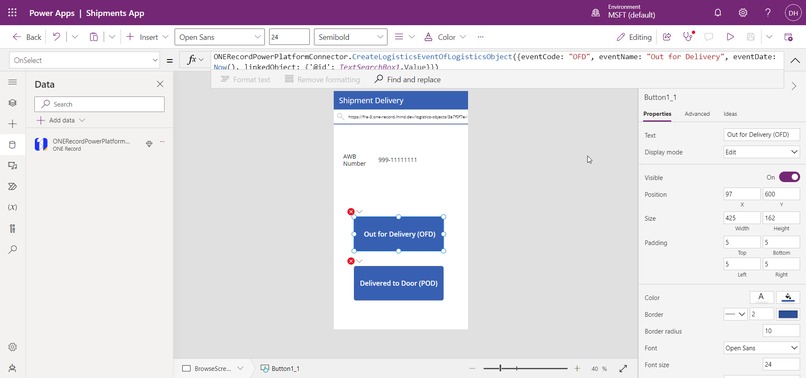Image resolution: width=806 pixels, height=378 pixels.
Task: Click the Paste clipboard icon
Action: (94, 37)
